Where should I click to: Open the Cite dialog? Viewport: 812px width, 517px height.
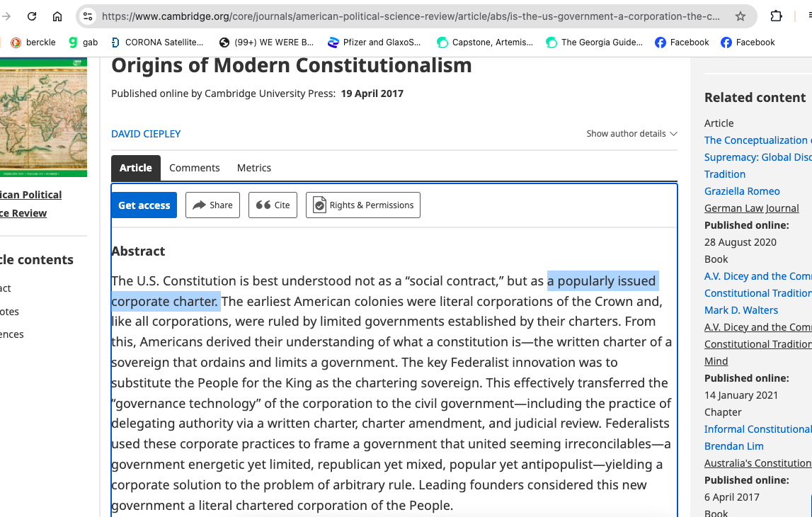(x=273, y=205)
